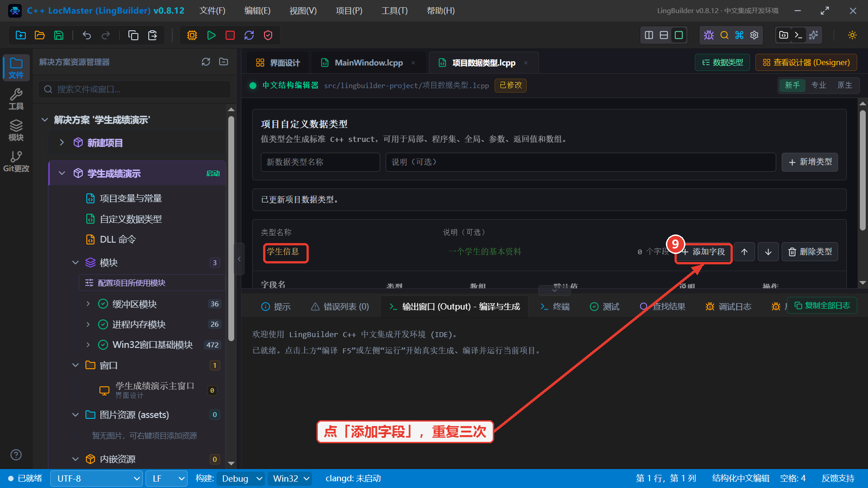Viewport: 868px width, 488px height.
Task: Select 原生 editor mode
Action: point(844,85)
